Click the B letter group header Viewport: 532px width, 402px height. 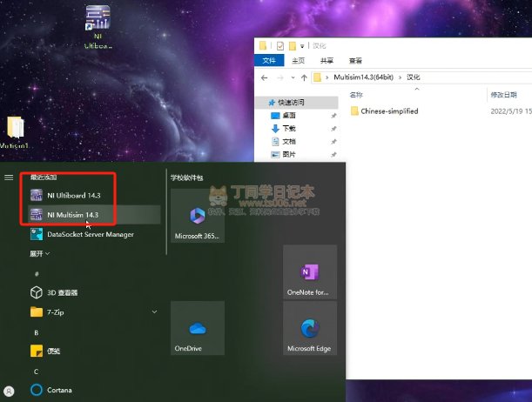point(37,332)
